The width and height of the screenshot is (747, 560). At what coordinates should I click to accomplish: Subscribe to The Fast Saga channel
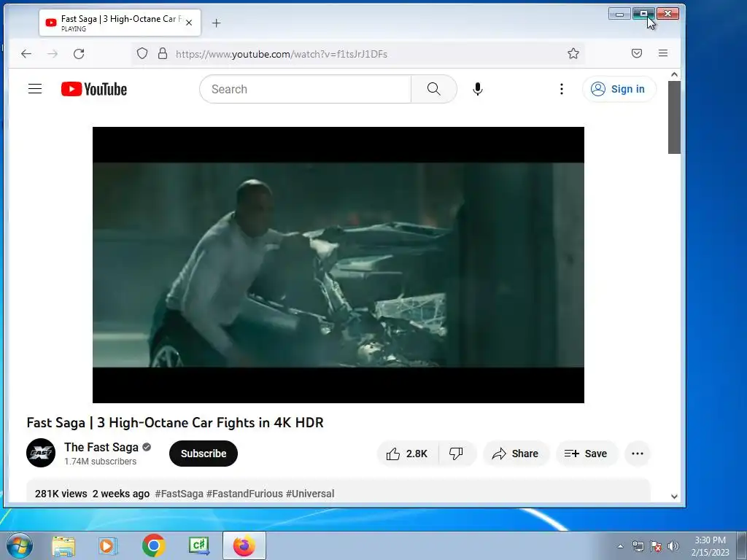pyautogui.click(x=204, y=454)
